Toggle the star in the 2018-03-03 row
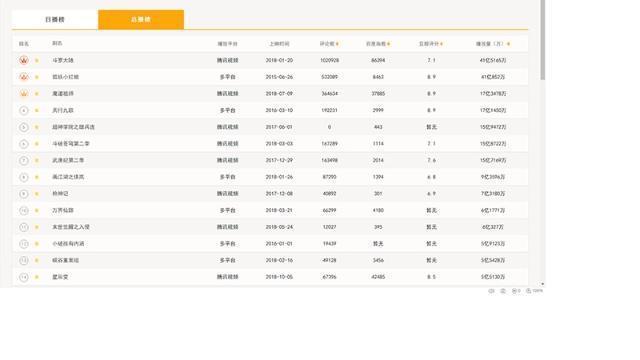Viewport: 640px width, 360px height. (37, 144)
